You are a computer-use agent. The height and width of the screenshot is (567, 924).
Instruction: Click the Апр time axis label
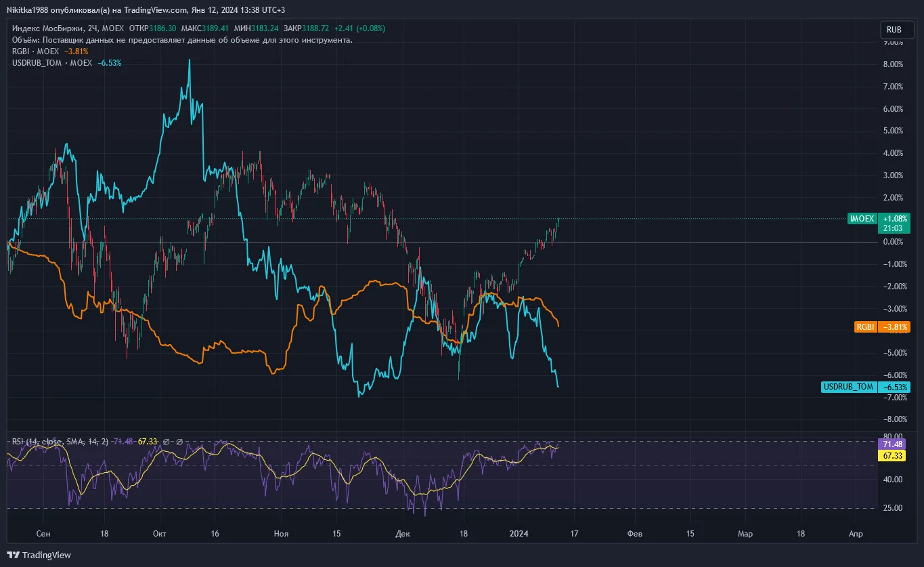855,534
